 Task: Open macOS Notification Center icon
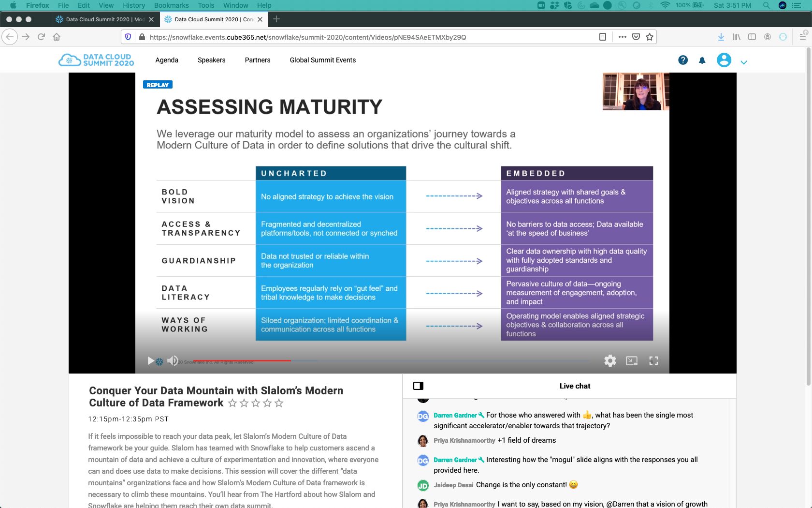[x=797, y=5]
